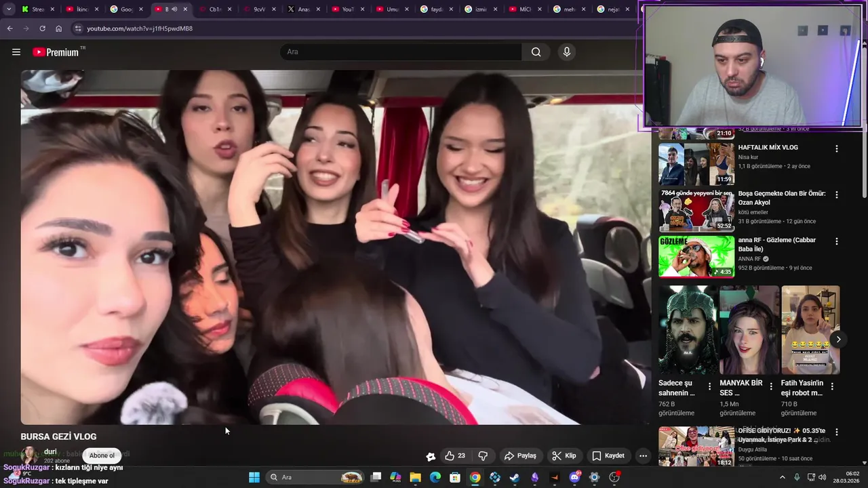The height and width of the screenshot is (488, 868).
Task: Open options menu for HAFTALIK MİX VLOG
Action: 836,149
